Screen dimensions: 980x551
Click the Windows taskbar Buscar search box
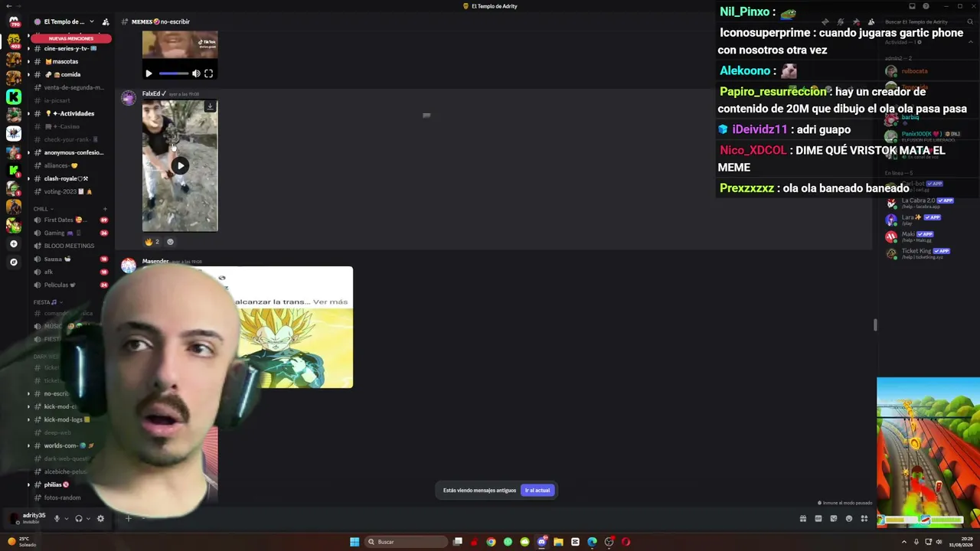(x=406, y=542)
